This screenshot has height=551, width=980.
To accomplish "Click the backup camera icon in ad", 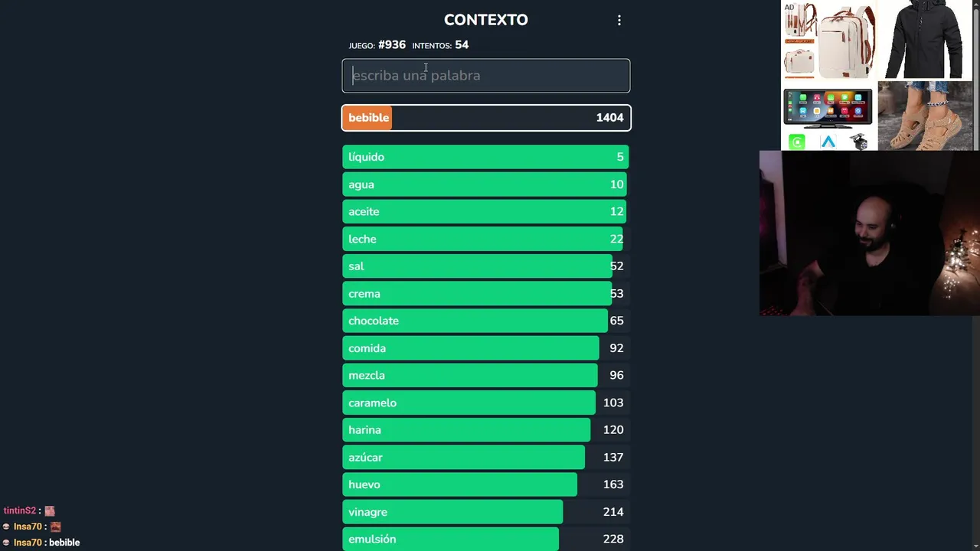I will [859, 142].
